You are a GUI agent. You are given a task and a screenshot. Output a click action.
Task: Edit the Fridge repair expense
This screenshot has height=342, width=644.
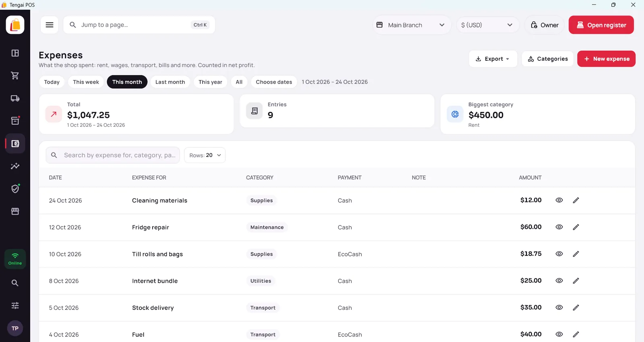[576, 227]
